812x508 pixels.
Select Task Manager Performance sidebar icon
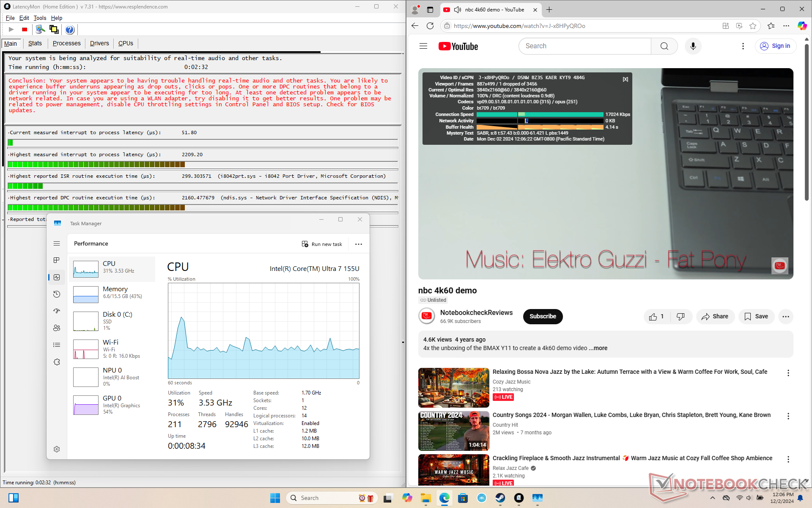[57, 277]
